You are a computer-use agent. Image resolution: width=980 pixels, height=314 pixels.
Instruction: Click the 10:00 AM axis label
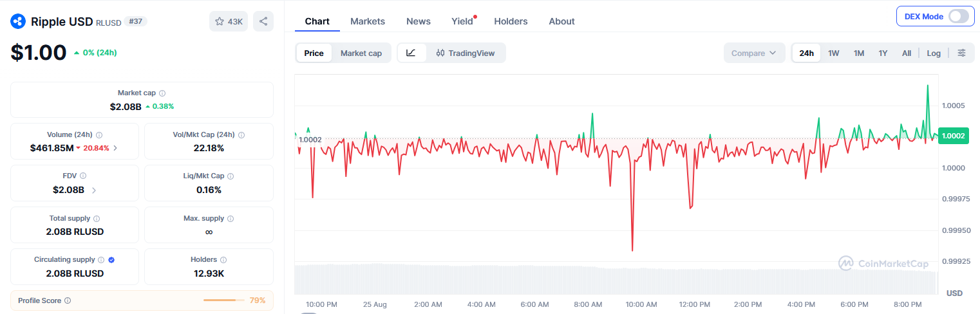pos(641,304)
